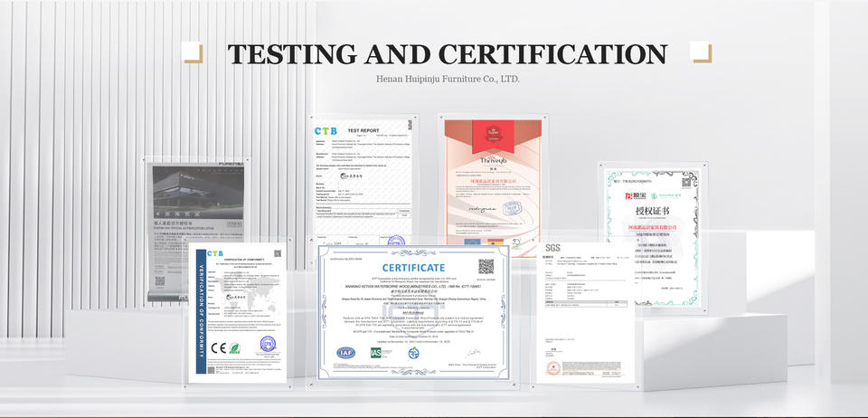Click the QR code on the blue CERTIFICATE
Image resolution: width=868 pixels, height=418 pixels.
[486, 266]
